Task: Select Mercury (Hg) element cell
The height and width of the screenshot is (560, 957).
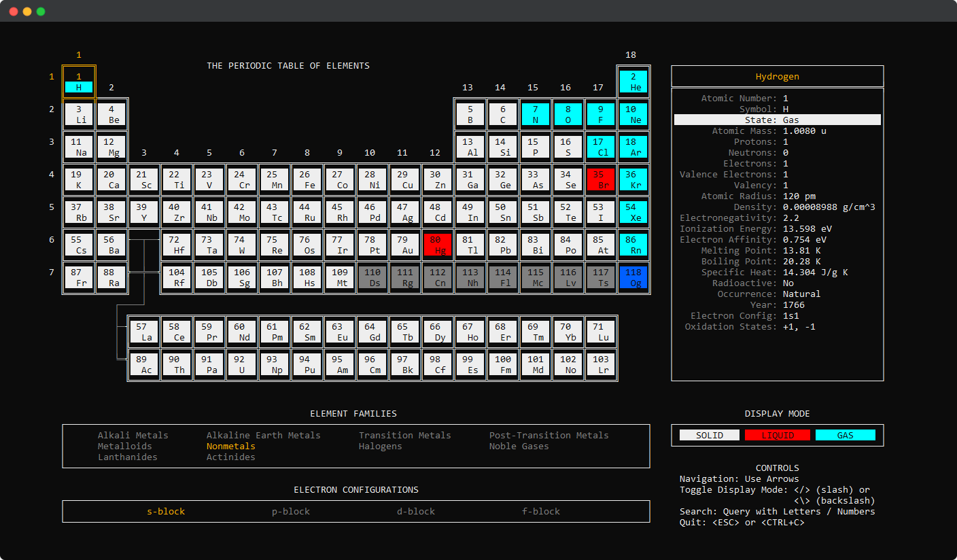Action: (x=438, y=245)
